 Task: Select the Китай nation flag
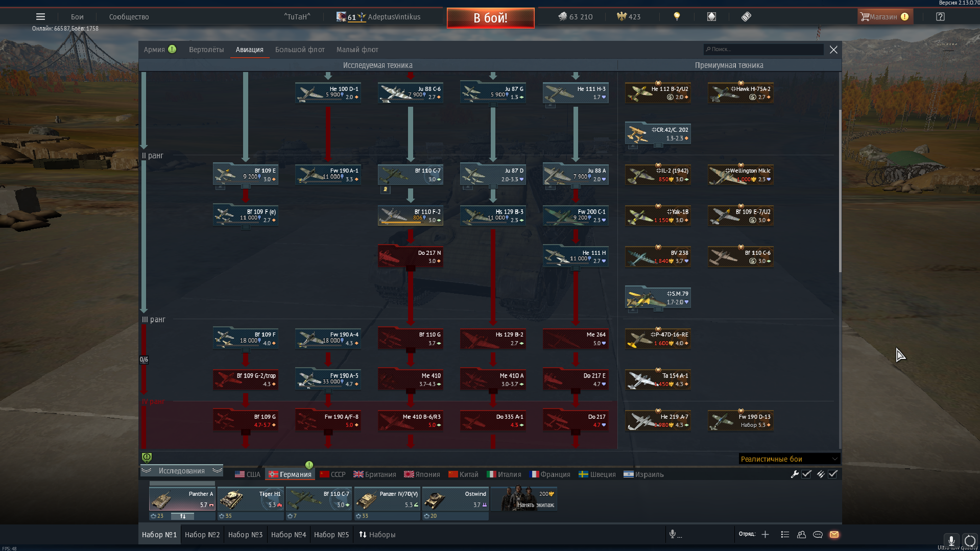pos(463,474)
